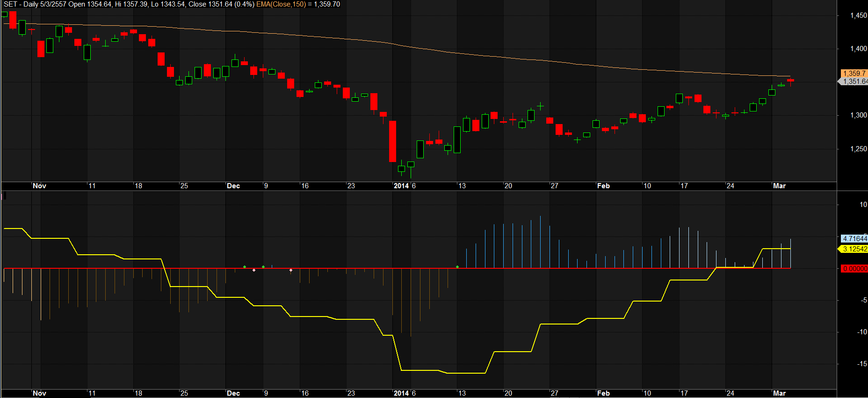Viewport: 868px width, 398px height.
Task: Click the 1,450 price axis label
Action: (x=858, y=15)
